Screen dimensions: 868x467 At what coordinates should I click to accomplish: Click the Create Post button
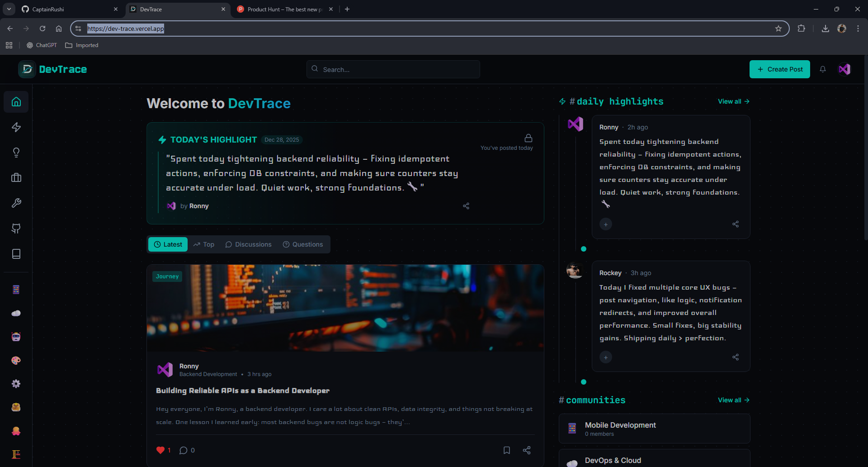(779, 69)
